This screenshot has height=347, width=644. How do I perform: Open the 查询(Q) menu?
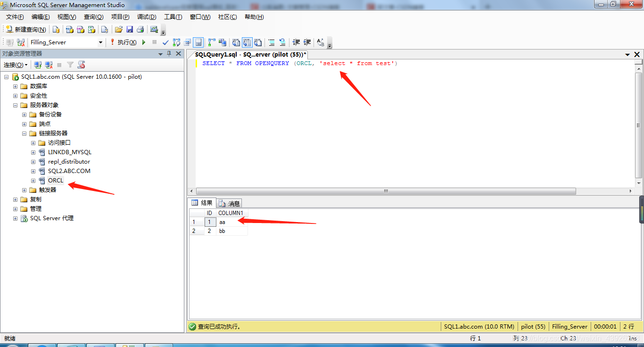pos(94,17)
